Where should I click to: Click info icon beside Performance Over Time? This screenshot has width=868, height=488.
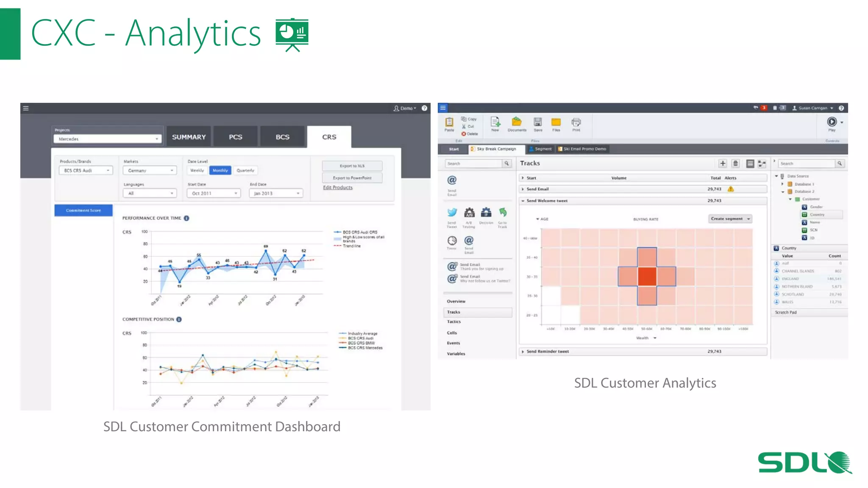click(186, 218)
